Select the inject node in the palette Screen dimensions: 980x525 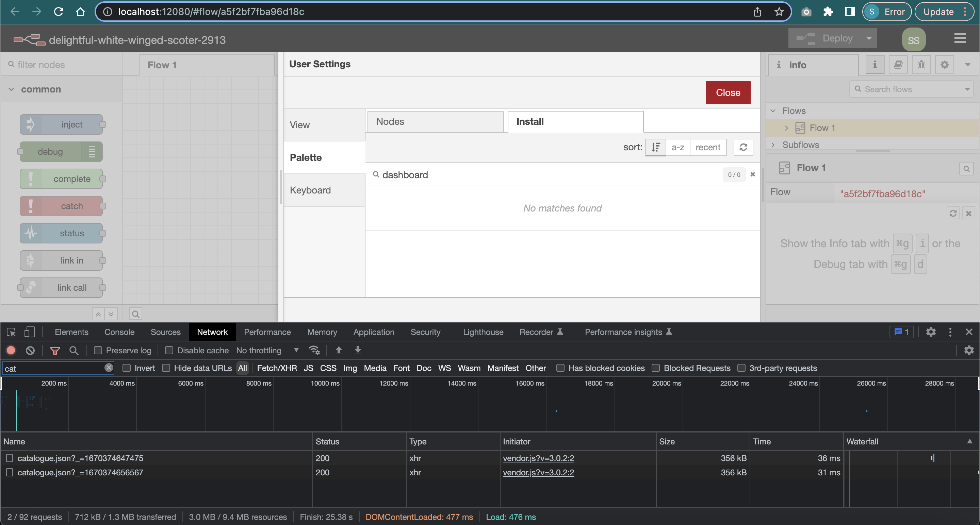61,124
